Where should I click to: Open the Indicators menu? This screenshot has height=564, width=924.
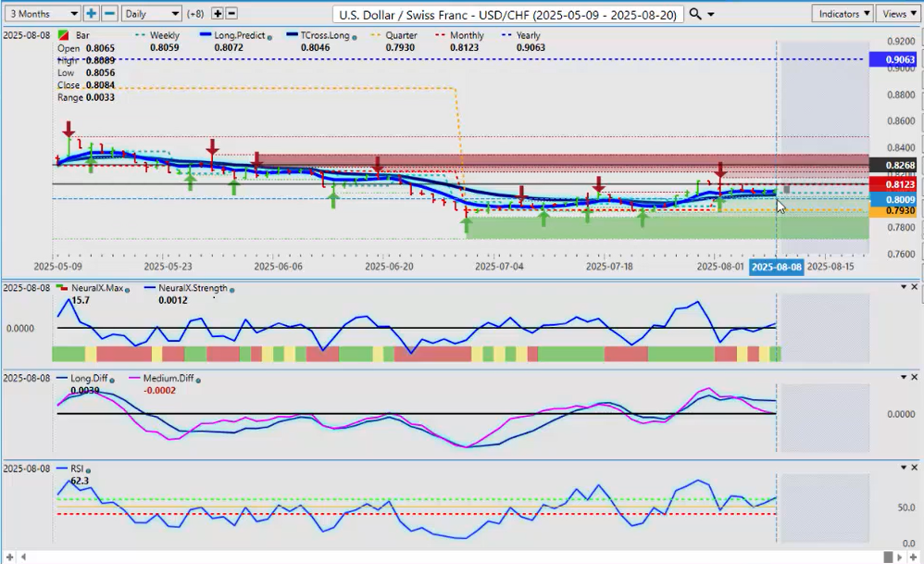pyautogui.click(x=843, y=14)
